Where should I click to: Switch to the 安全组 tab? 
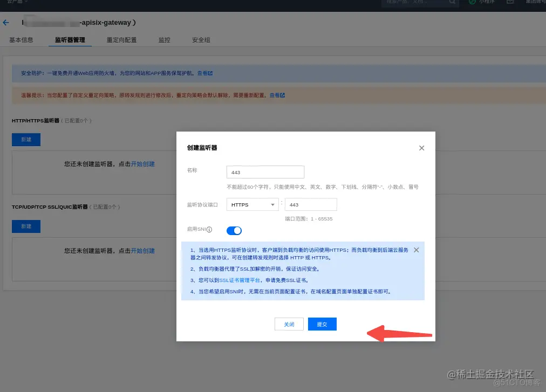[201, 40]
